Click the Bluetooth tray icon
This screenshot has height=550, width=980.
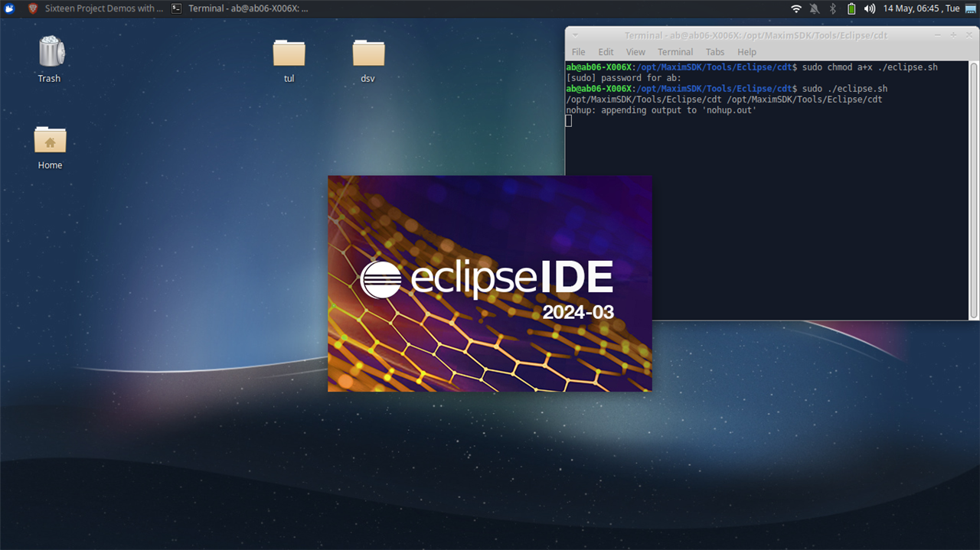coord(833,8)
